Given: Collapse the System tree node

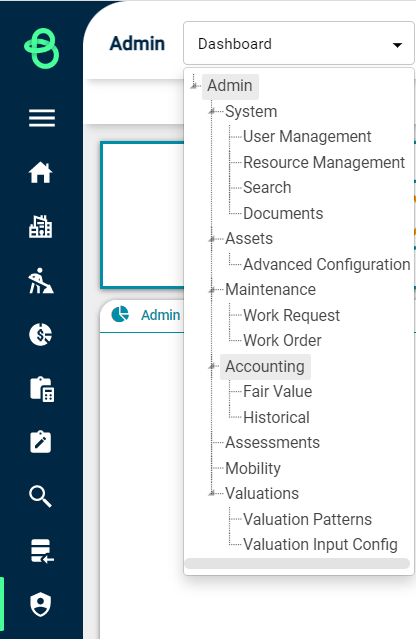Looking at the screenshot, I should (x=212, y=112).
